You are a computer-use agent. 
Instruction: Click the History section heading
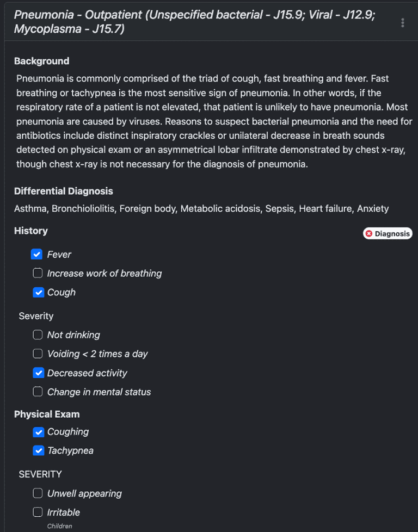point(30,231)
